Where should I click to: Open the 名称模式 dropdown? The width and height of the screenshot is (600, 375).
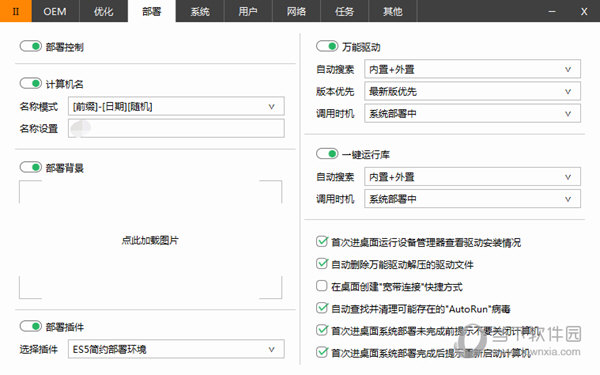pos(176,106)
